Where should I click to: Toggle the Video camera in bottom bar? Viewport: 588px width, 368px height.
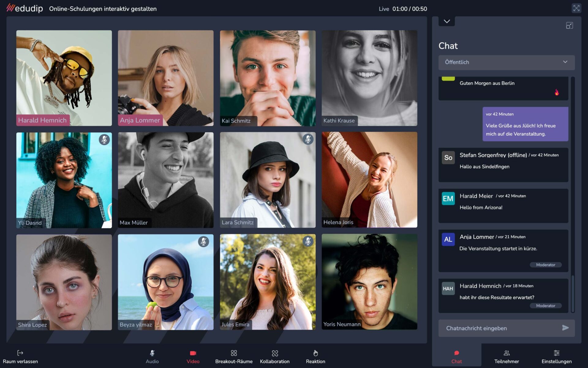(193, 353)
